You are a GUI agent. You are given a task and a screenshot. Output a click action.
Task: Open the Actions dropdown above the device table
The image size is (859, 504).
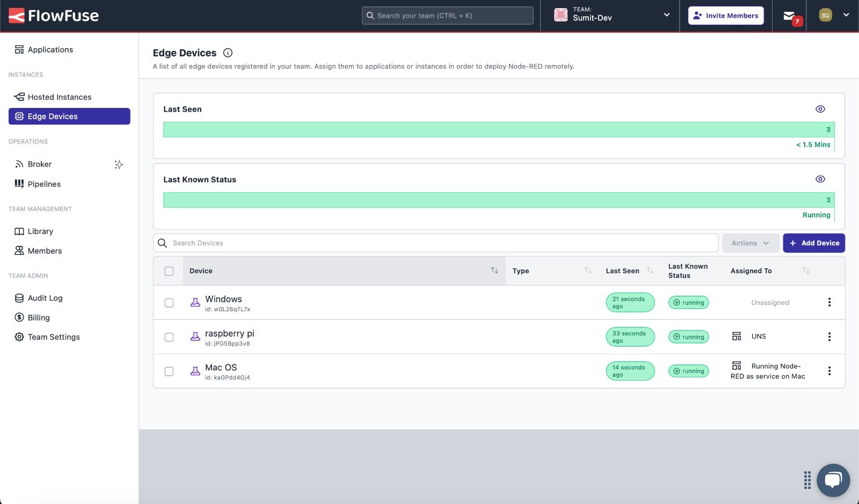coord(750,243)
